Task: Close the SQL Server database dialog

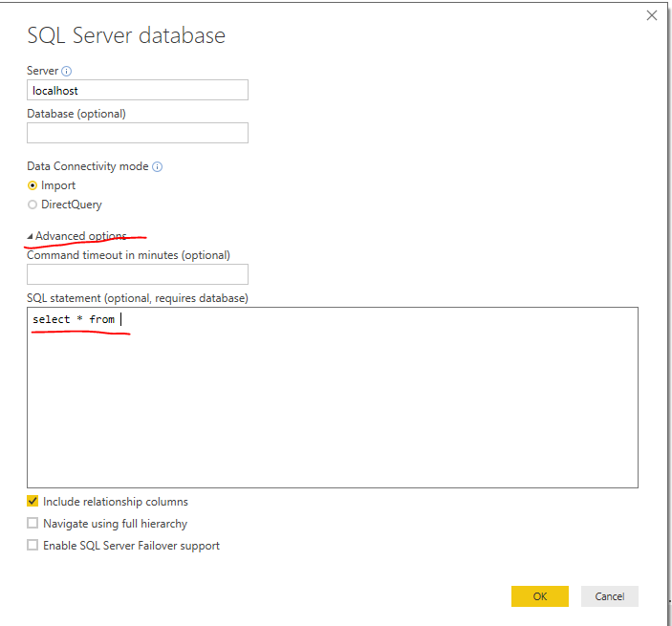Action: pos(651,15)
